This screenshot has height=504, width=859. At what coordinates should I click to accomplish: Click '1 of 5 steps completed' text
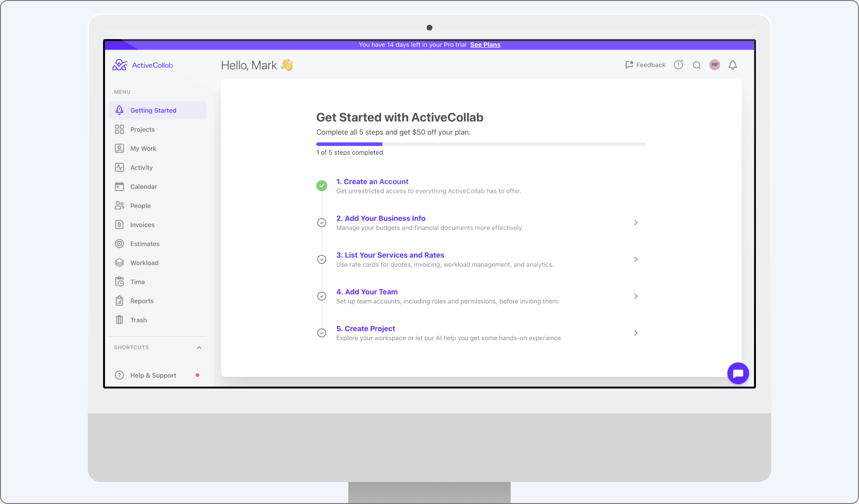coord(349,152)
